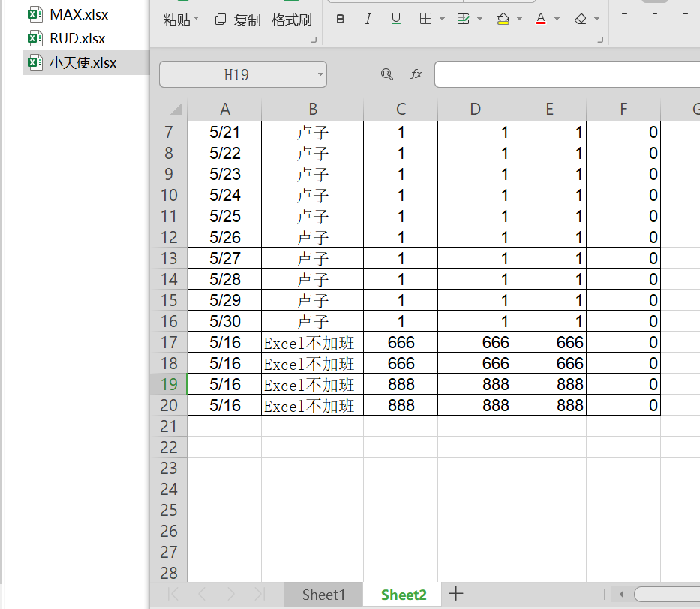The image size is (700, 609).
Task: Click cell C18 value 666
Action: click(401, 363)
